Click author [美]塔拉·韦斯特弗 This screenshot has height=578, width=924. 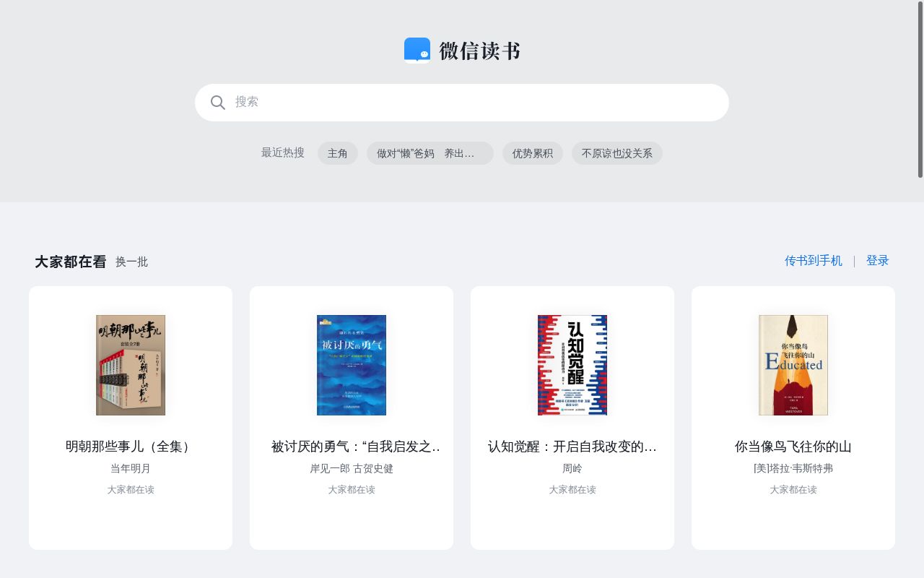point(793,468)
